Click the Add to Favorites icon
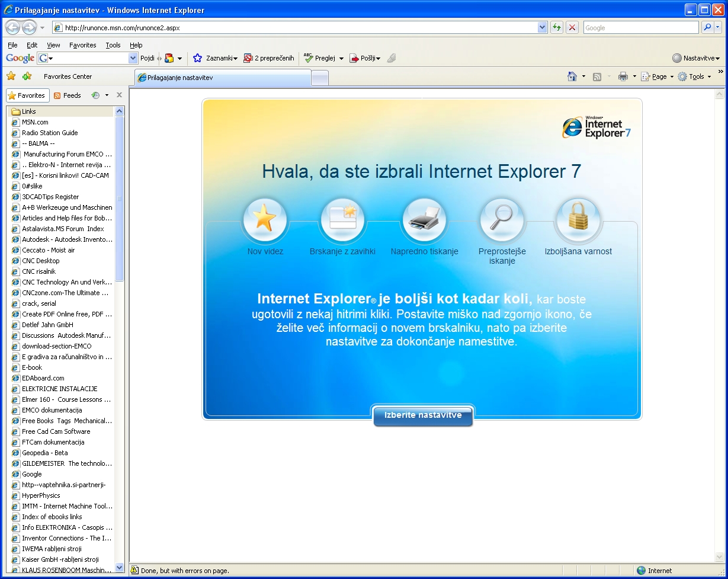 point(27,76)
